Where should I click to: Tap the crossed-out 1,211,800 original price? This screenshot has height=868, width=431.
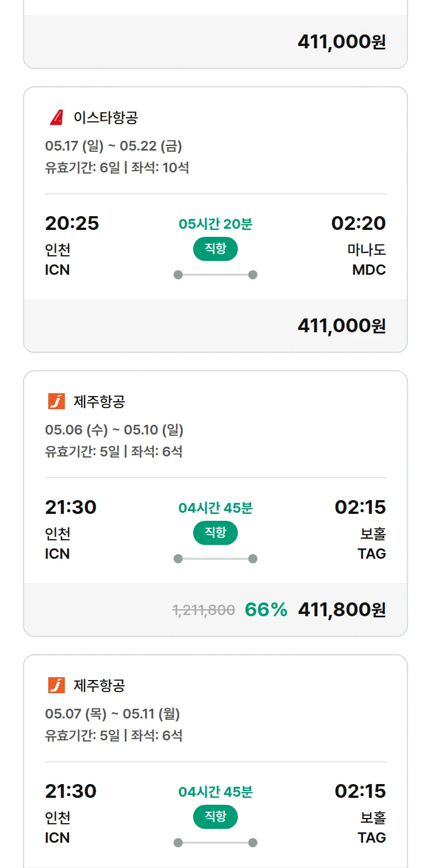tap(203, 610)
